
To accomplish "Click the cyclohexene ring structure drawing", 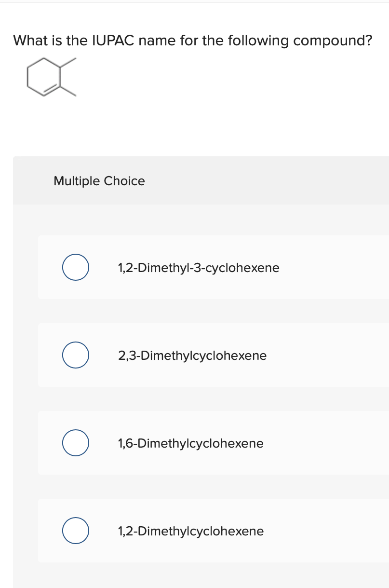I will coord(44,77).
